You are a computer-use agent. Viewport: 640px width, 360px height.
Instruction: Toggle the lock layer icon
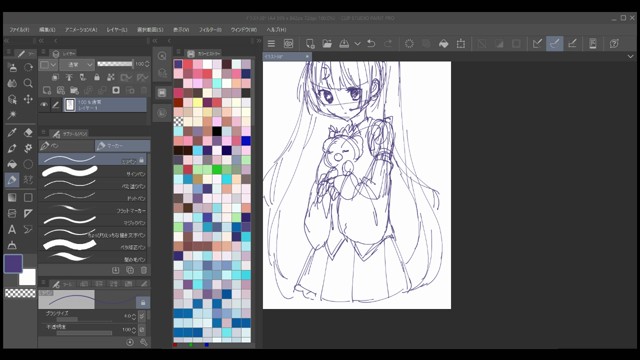97,77
